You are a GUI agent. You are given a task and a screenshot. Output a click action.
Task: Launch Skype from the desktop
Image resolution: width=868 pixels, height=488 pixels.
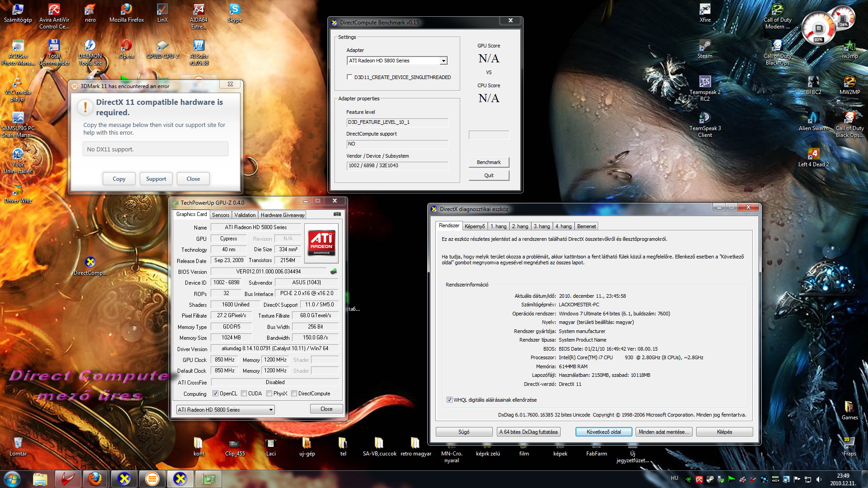235,13
